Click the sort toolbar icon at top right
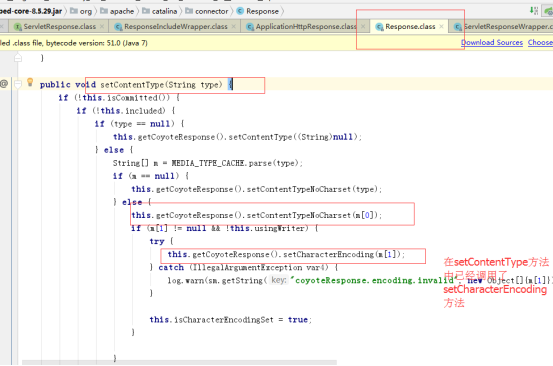The height and width of the screenshot is (366, 553). coord(534,11)
